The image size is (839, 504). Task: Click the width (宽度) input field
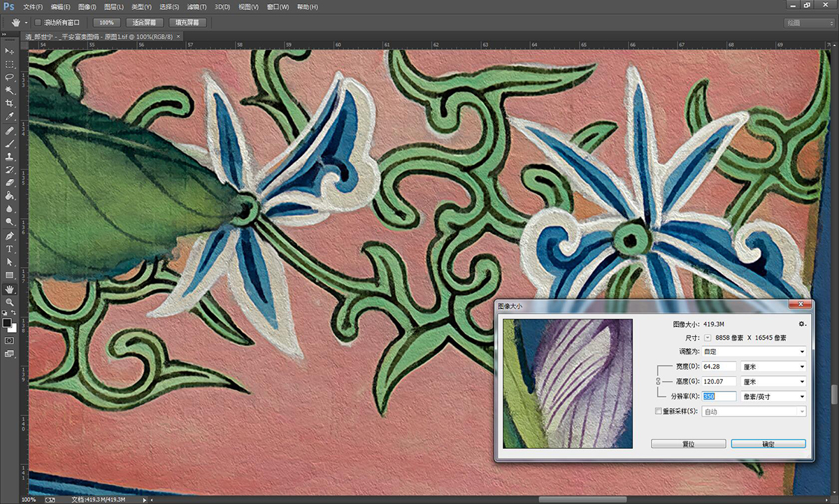[x=719, y=366]
